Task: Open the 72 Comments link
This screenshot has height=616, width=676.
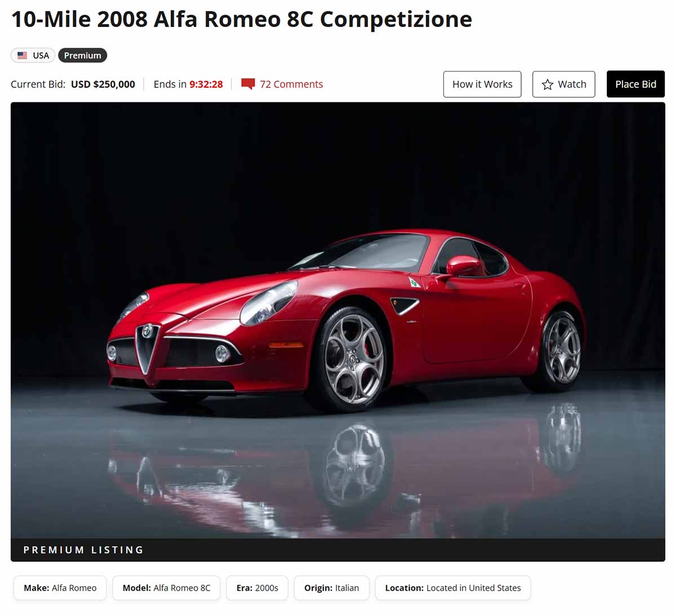Action: click(291, 84)
